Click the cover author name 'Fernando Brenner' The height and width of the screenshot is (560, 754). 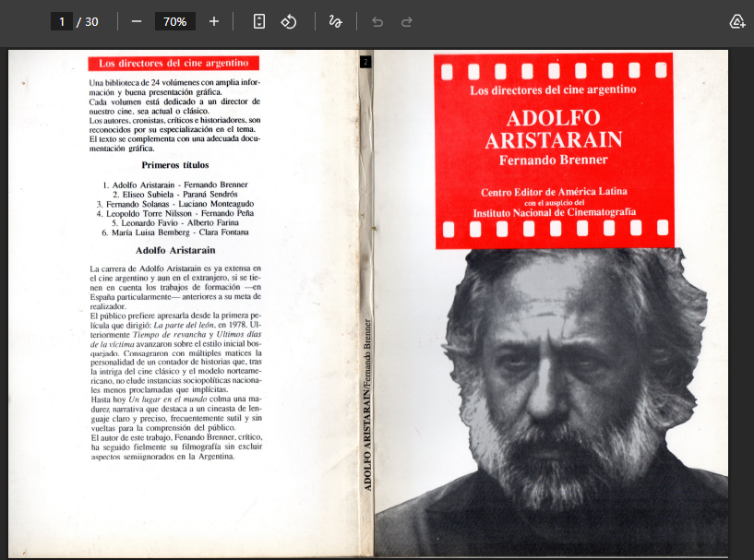pyautogui.click(x=554, y=161)
